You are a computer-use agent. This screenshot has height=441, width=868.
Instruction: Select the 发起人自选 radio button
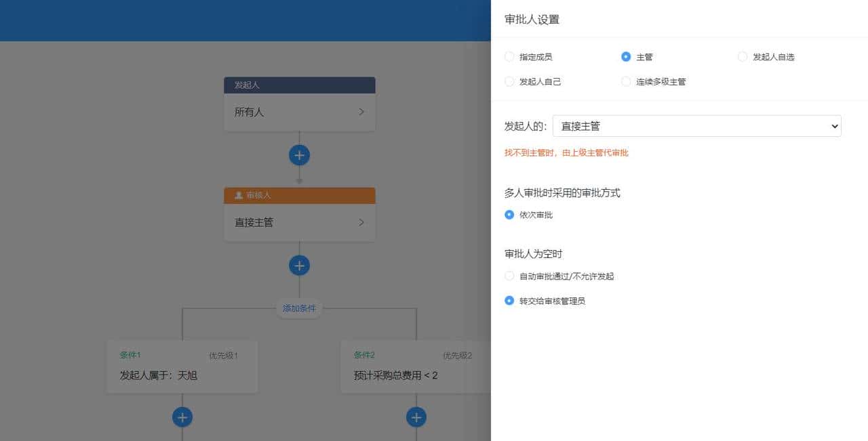tap(743, 57)
